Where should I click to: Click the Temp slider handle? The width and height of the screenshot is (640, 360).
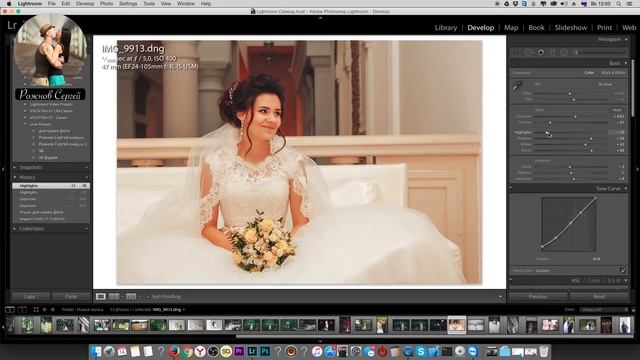[570, 93]
